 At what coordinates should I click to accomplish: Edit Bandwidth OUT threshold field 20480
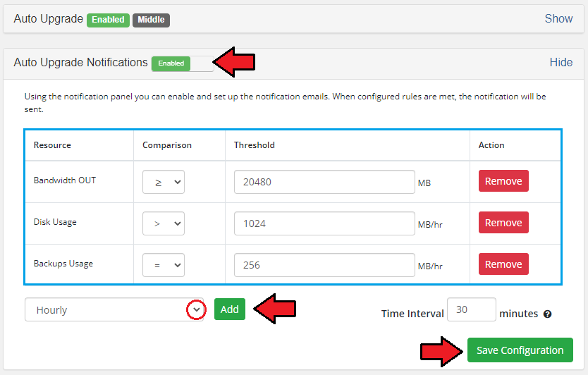[324, 182]
